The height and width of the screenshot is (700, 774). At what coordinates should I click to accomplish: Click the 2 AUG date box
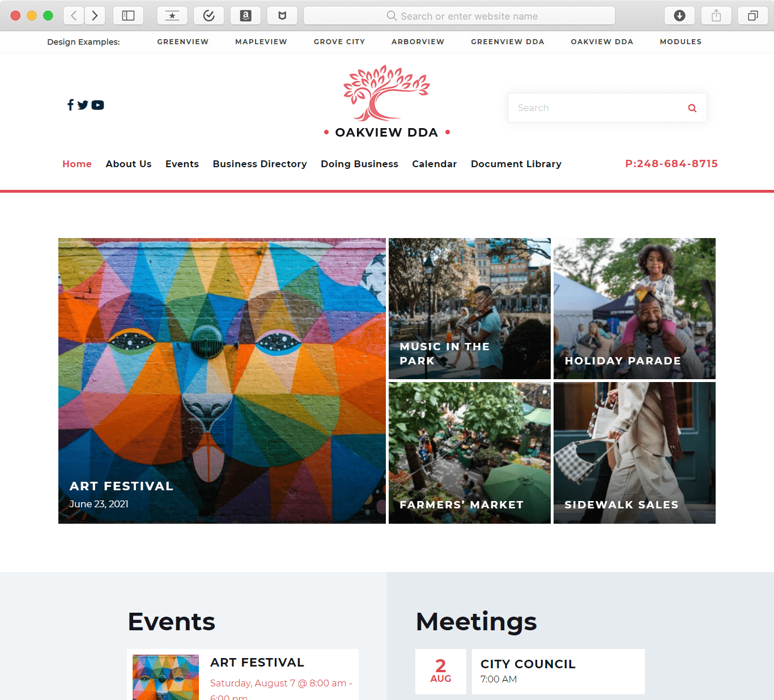tap(441, 672)
